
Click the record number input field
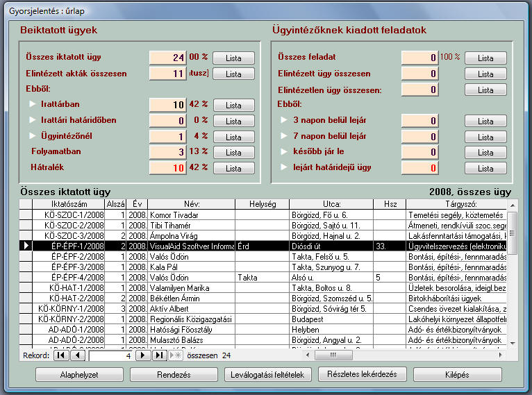pyautogui.click(x=111, y=355)
